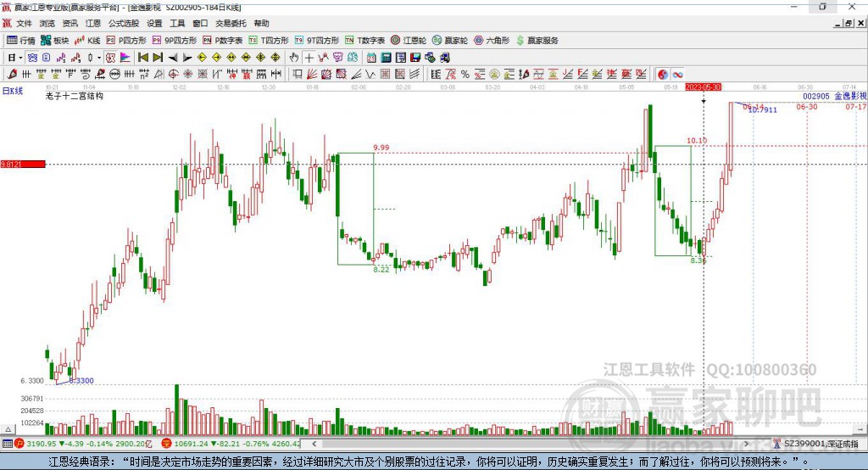
Task: Switch to the K线 candlestick chart
Action: [87, 41]
